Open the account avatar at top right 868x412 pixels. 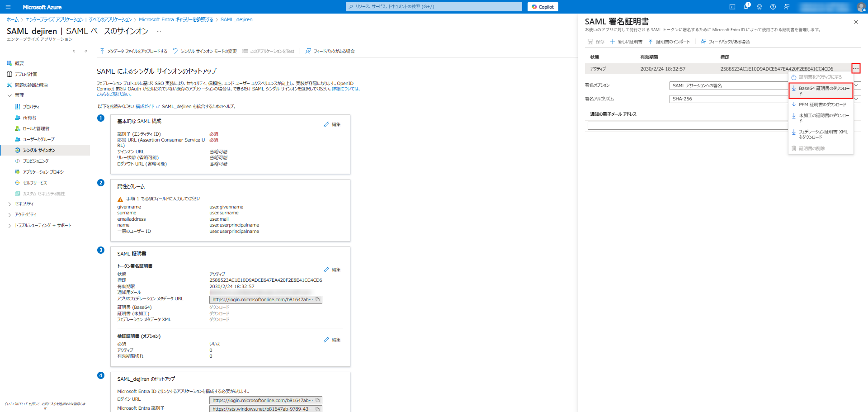coord(861,7)
